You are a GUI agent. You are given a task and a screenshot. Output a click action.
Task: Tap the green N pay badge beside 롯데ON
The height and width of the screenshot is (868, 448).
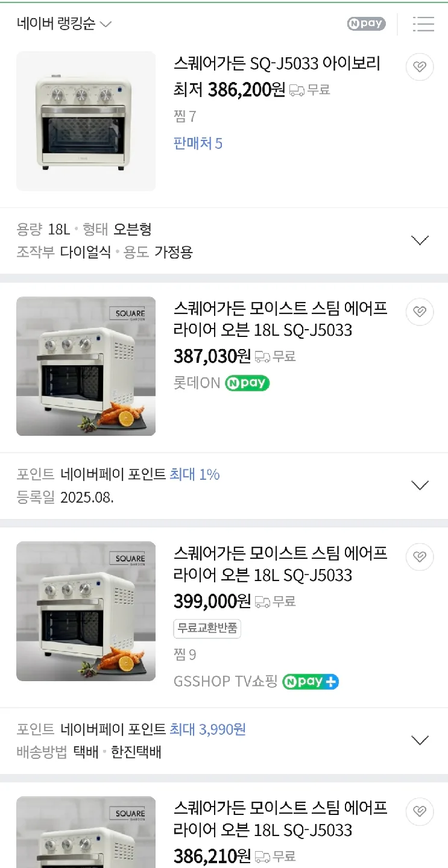pos(247,383)
